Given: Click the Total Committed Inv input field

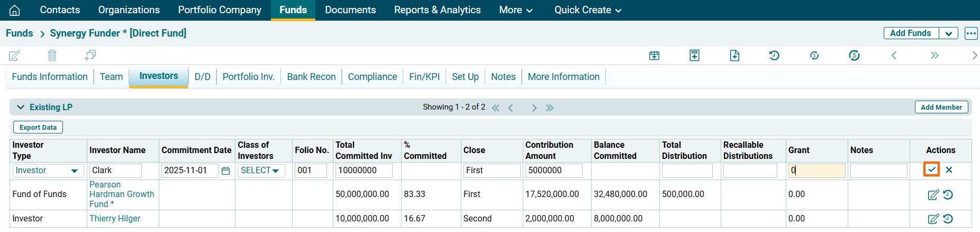Looking at the screenshot, I should click(x=364, y=171).
